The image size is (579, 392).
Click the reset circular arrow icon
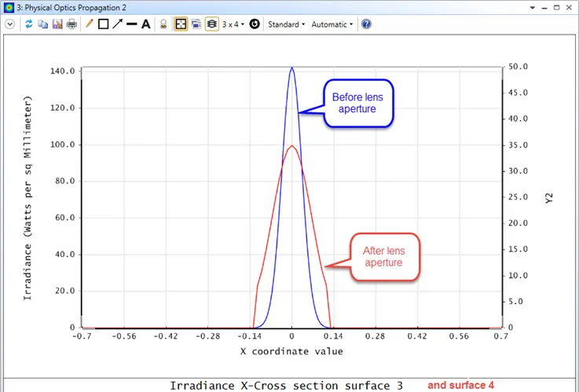[x=255, y=24]
